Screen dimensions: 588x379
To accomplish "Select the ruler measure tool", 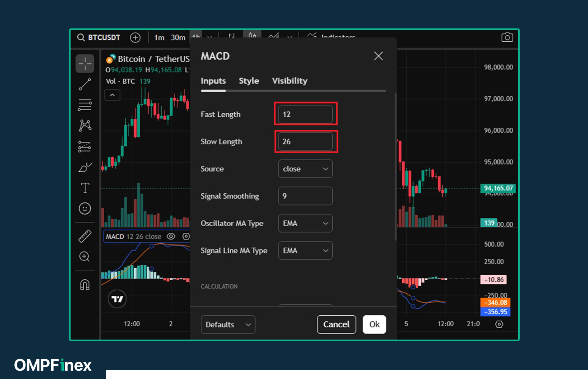I will tap(85, 236).
